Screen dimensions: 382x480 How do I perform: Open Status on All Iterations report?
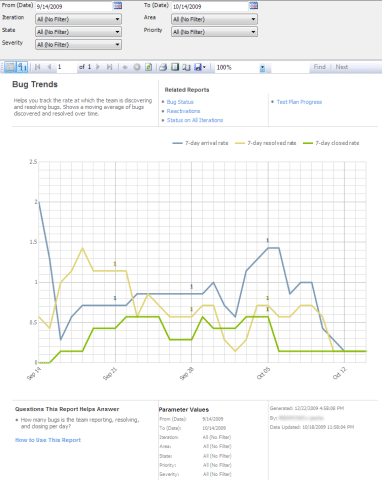[x=195, y=120]
